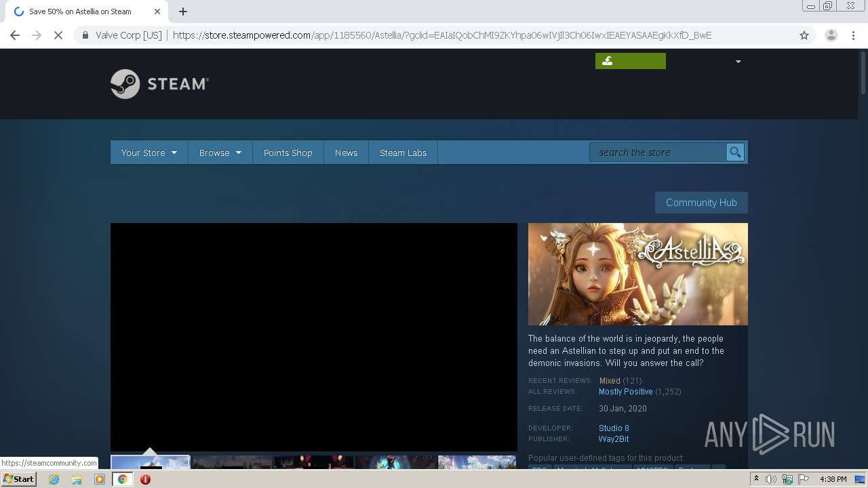Stop page loading with X button
The image size is (868, 488).
(58, 35)
